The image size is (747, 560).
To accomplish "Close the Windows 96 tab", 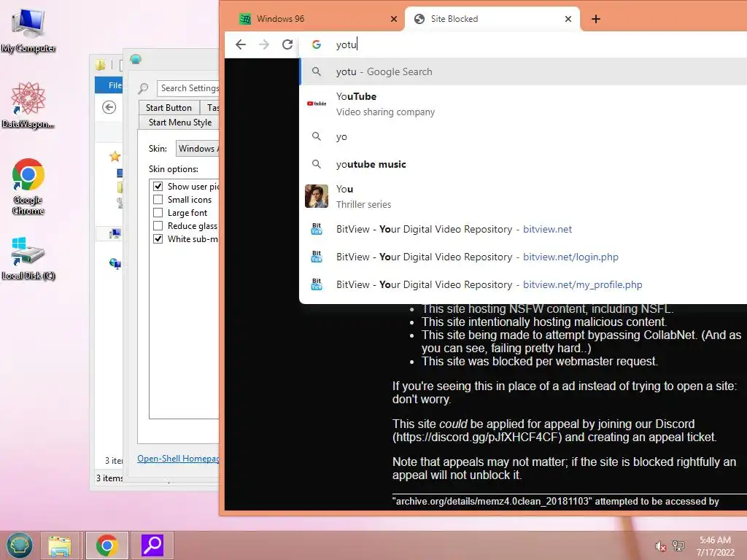I will [393, 19].
